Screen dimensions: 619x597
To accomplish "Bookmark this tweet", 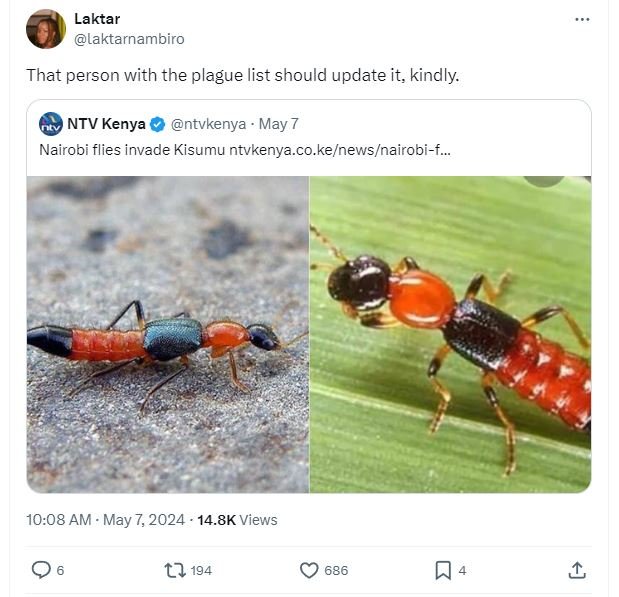I will tap(443, 570).
